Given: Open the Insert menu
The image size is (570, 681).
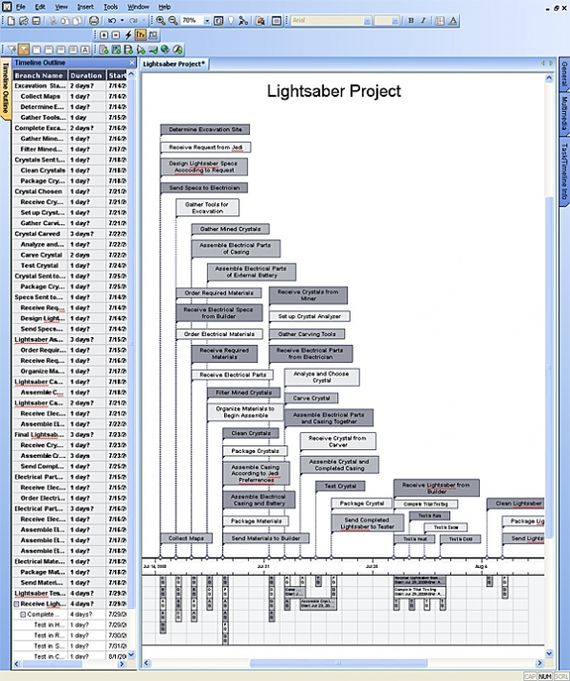Looking at the screenshot, I should pos(85,7).
